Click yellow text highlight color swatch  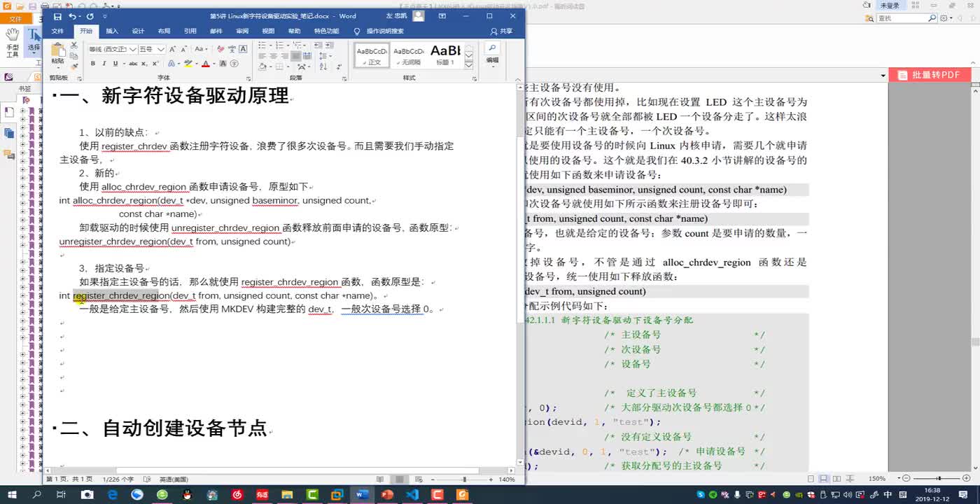[188, 64]
